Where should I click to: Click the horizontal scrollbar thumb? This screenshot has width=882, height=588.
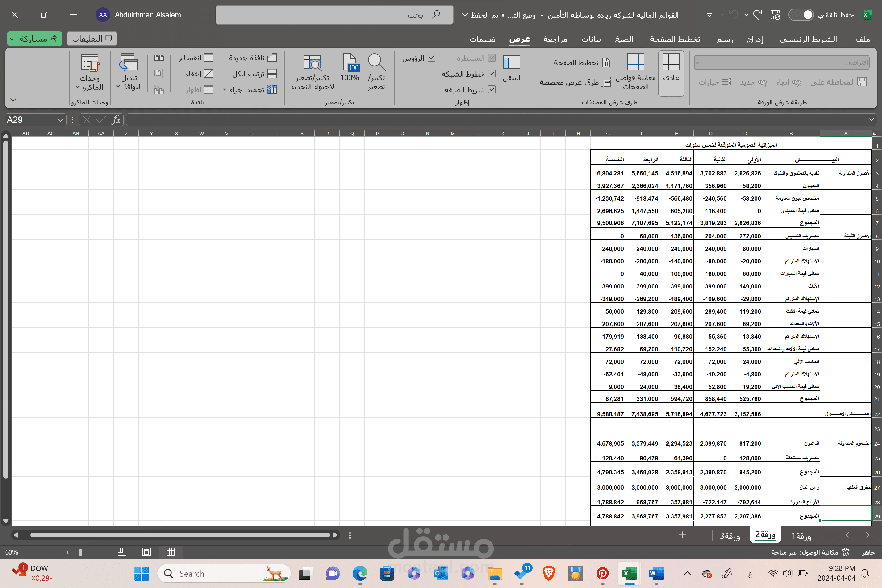180,535
